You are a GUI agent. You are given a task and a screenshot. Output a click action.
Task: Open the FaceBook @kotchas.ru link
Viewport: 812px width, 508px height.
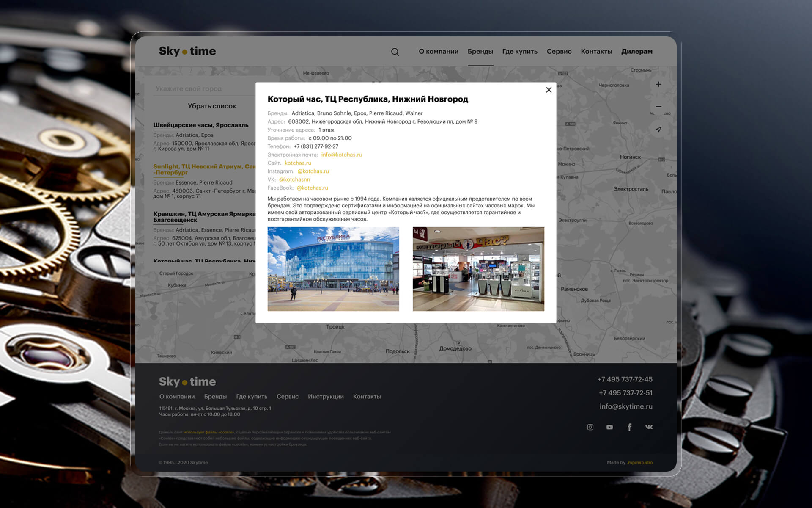(x=312, y=188)
